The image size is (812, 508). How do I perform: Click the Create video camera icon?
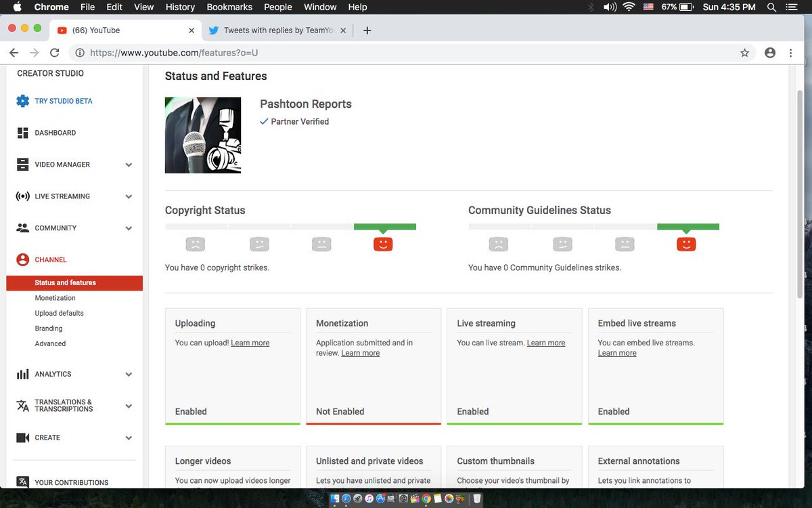tap(23, 438)
